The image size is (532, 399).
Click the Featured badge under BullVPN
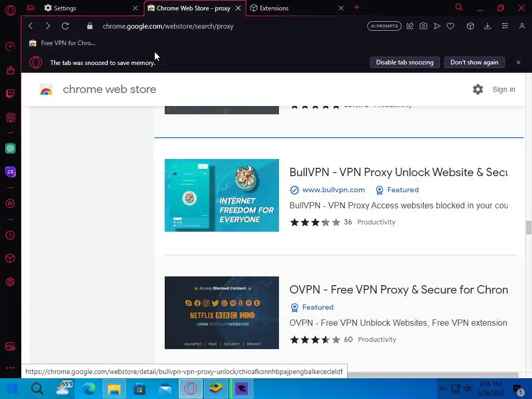pos(397,190)
